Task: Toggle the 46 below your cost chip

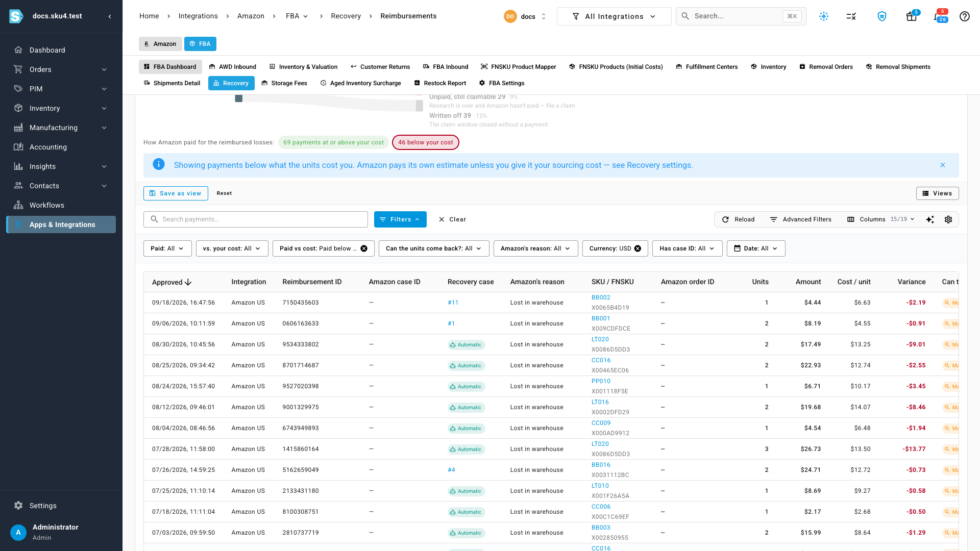Action: coord(426,142)
